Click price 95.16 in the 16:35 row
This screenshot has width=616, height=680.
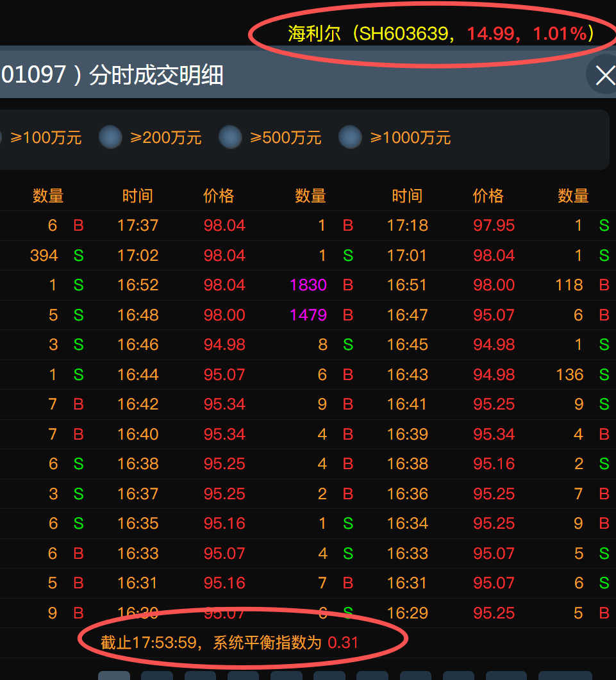tap(225, 524)
